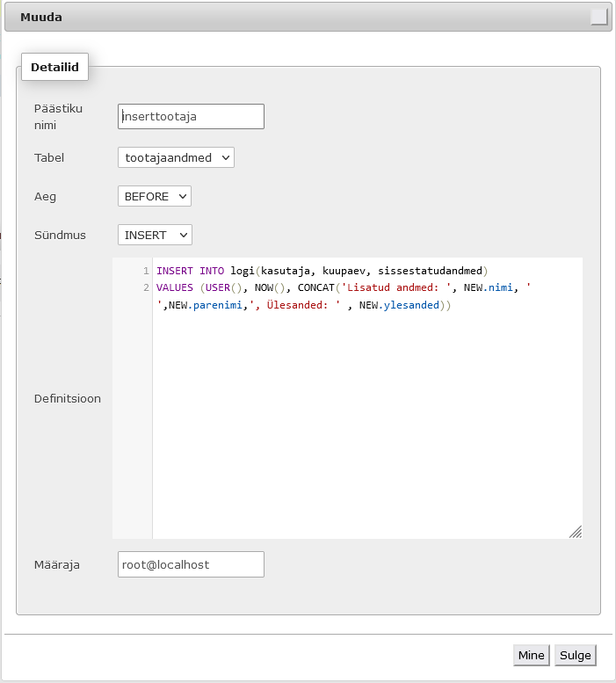Click the 'Lisatud andmed: ' string literal

[x=395, y=288]
